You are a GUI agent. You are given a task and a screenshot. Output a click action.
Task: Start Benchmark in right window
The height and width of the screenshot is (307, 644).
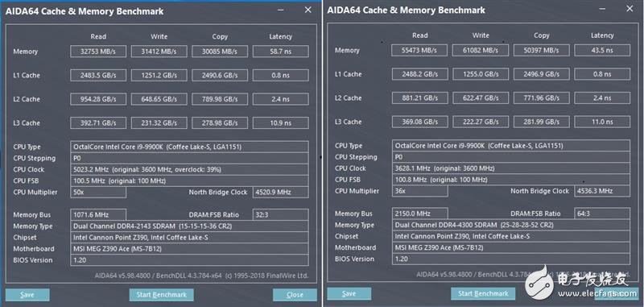[x=483, y=293]
